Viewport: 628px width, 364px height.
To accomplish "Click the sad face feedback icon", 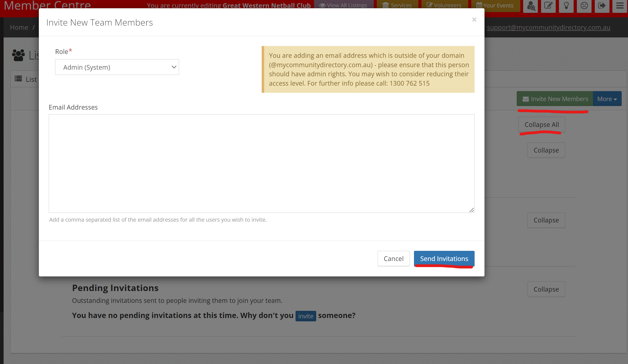I will click(x=584, y=6).
